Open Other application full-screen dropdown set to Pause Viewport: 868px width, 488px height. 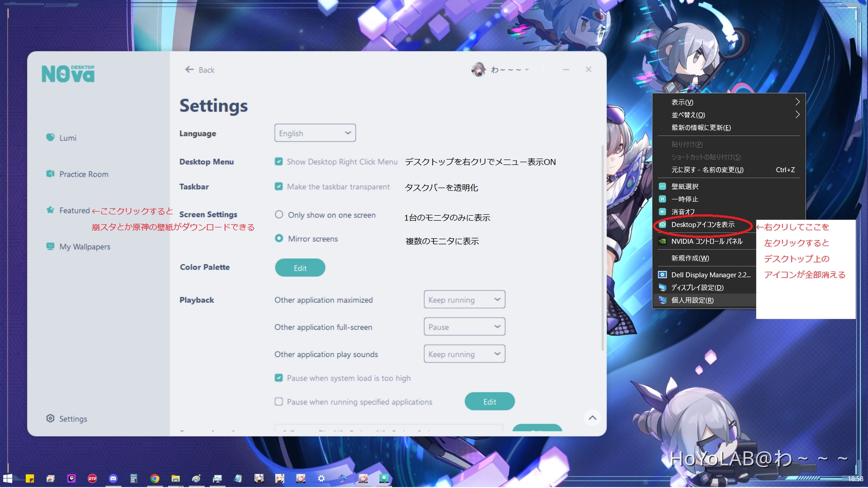[x=464, y=326]
